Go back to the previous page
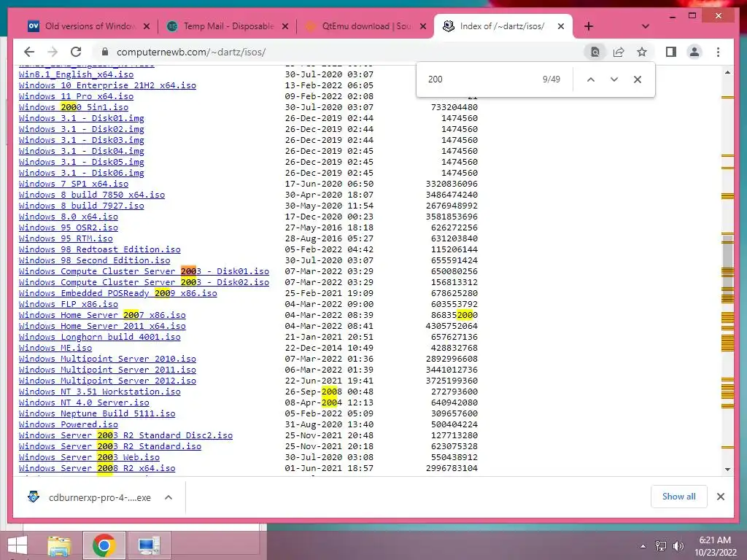This screenshot has height=560, width=747. (x=29, y=52)
